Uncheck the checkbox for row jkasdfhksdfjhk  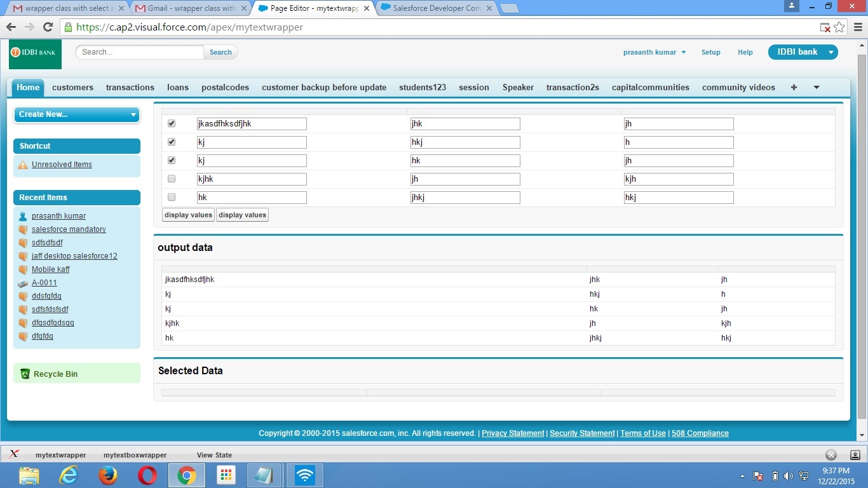click(x=172, y=124)
